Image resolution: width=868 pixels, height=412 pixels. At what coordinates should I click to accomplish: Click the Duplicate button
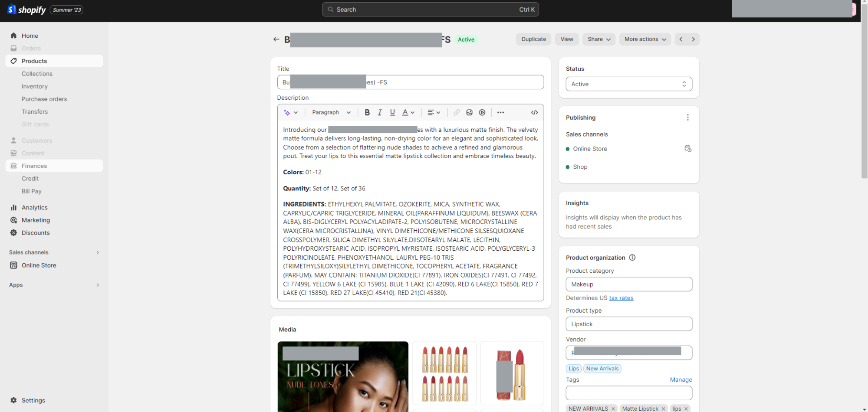click(533, 39)
